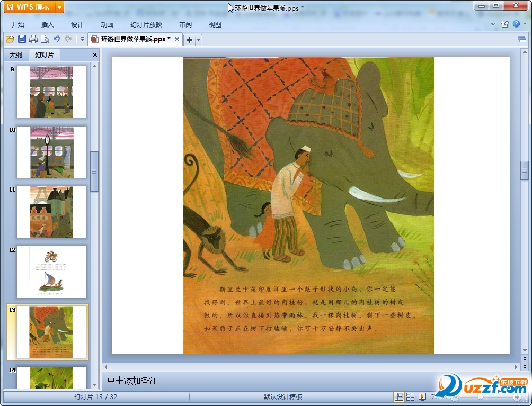Screen dimensions: 532x406
Task: Open the 动画 ribbon tab
Action: tap(107, 25)
